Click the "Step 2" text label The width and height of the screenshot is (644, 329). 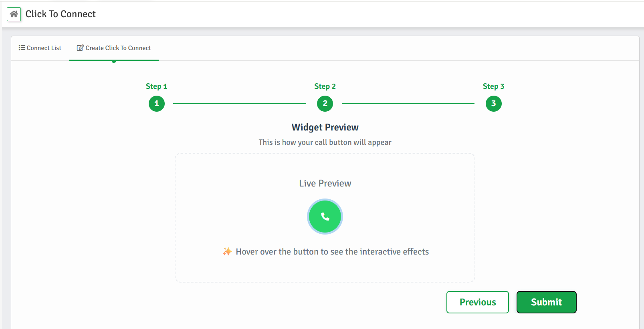[325, 86]
